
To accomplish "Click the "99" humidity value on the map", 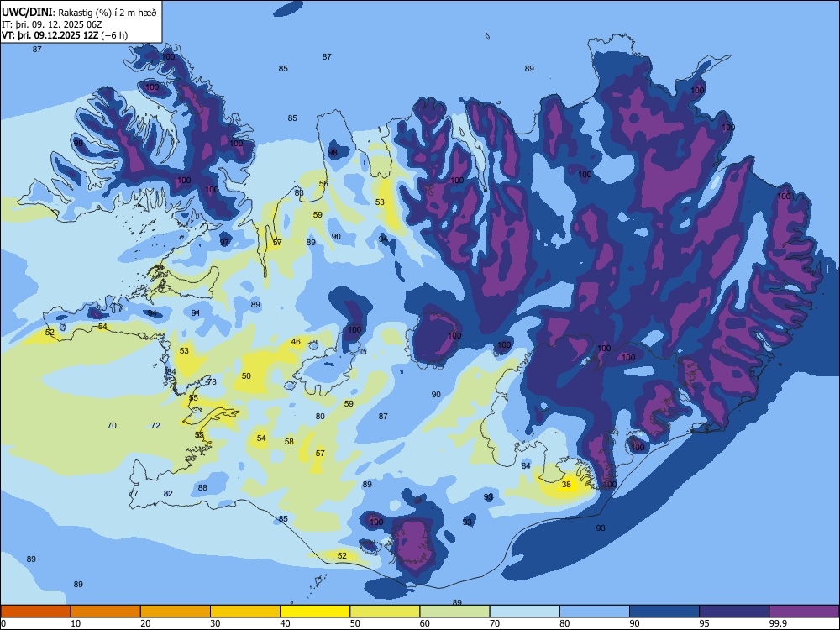I will pyautogui.click(x=78, y=143).
